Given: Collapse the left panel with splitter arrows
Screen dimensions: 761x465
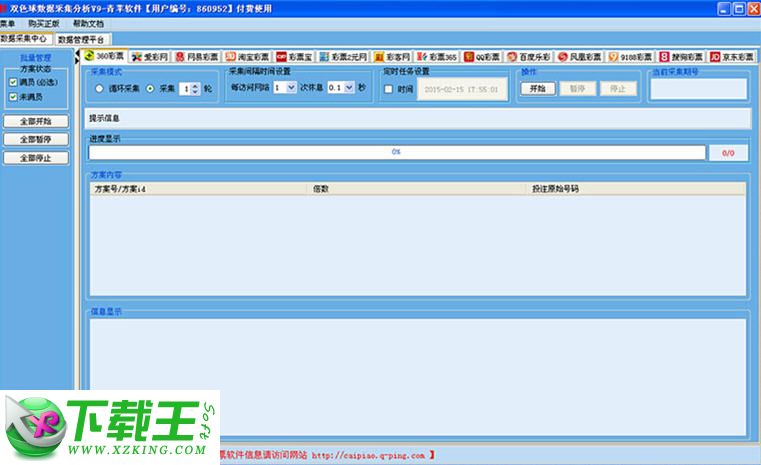Looking at the screenshot, I should [77, 57].
